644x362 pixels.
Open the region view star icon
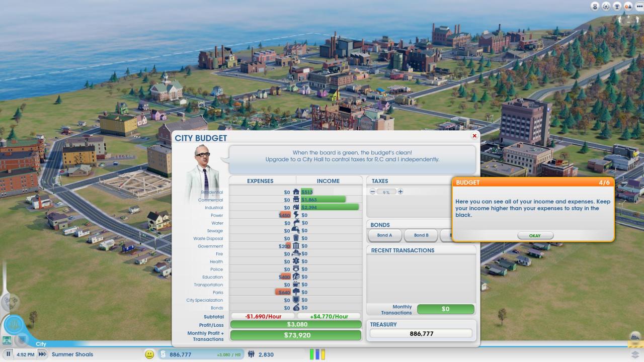tap(606, 6)
